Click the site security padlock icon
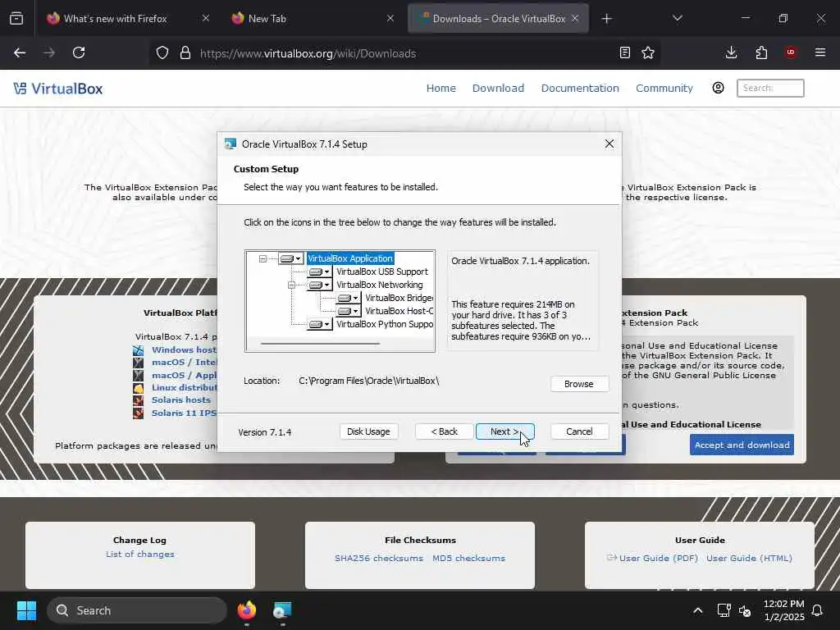Viewport: 840px width, 630px height. tap(185, 53)
